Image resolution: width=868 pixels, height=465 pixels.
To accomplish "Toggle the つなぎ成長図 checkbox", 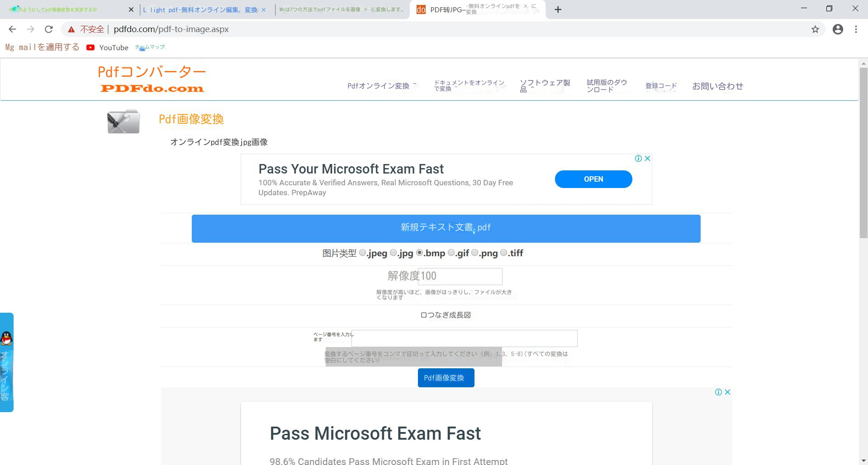I will point(424,315).
